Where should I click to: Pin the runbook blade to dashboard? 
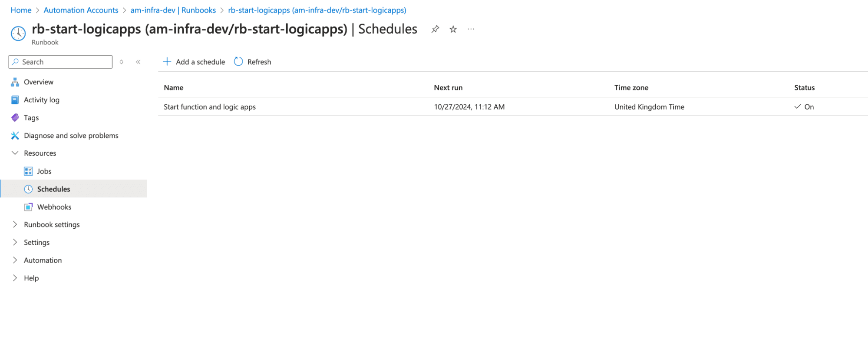(435, 29)
